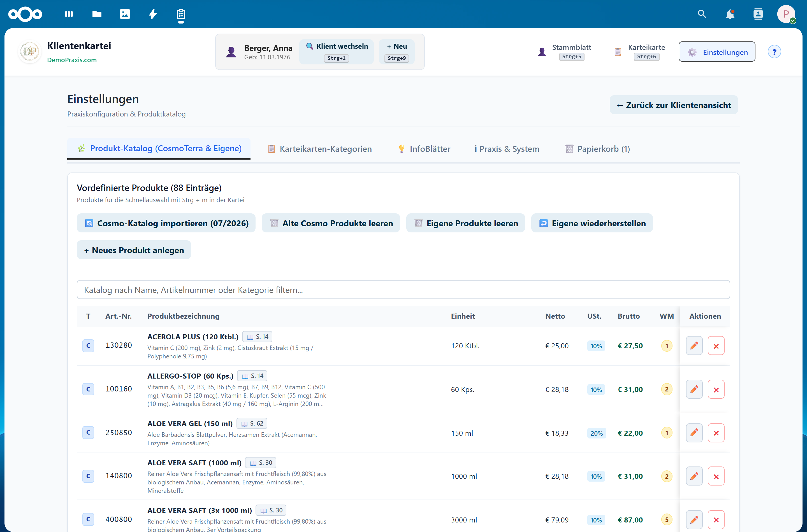The image size is (807, 532).
Task: Click Cosmo-Katalog importieren button
Action: pos(166,223)
